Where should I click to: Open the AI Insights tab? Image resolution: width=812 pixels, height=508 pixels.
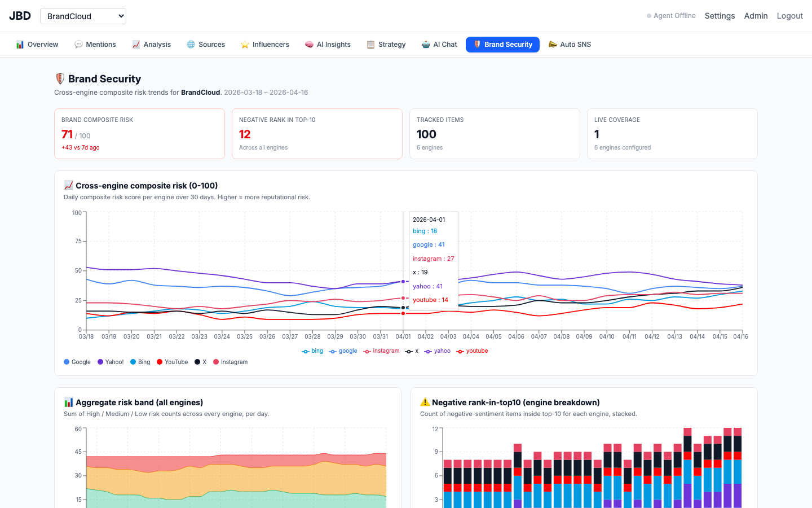click(x=328, y=45)
